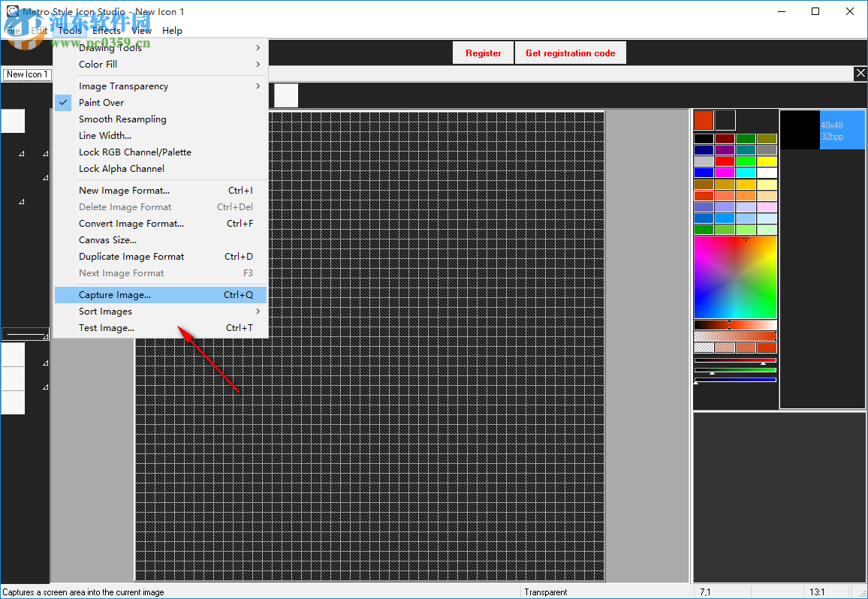This screenshot has height=599, width=868.
Task: Choose Convert Image Format...
Action: coord(161,224)
